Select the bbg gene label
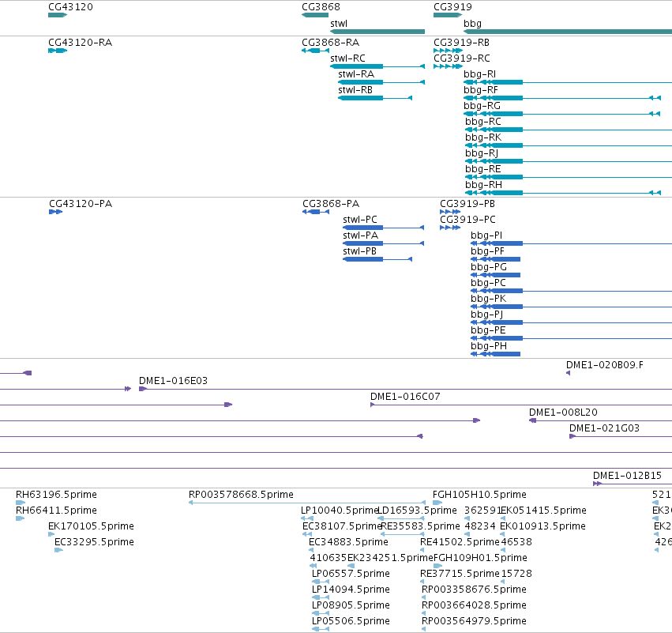 [x=472, y=24]
